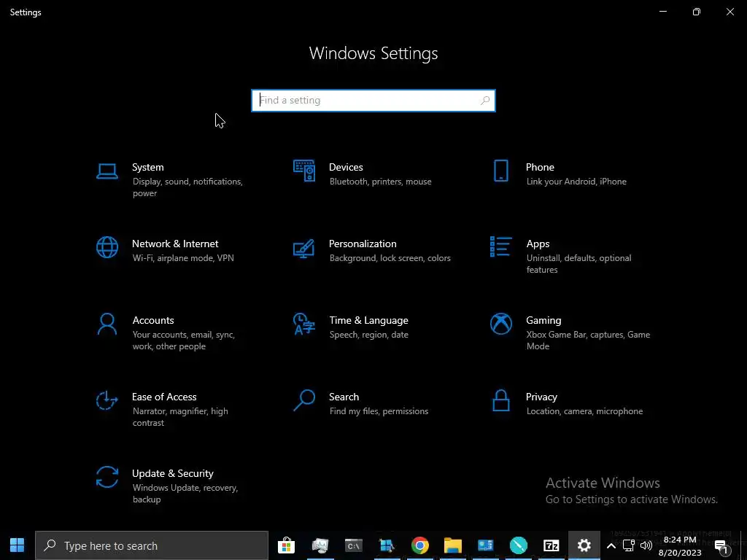Click 'Find my files, permissions' description
Image resolution: width=747 pixels, height=560 pixels.
pyautogui.click(x=379, y=411)
